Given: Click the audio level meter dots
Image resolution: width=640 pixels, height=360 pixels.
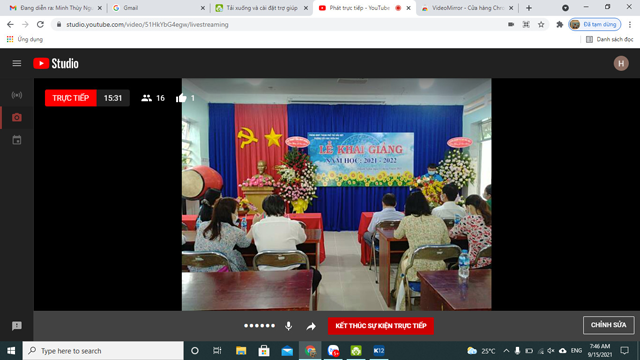Looking at the screenshot, I should click(x=260, y=326).
